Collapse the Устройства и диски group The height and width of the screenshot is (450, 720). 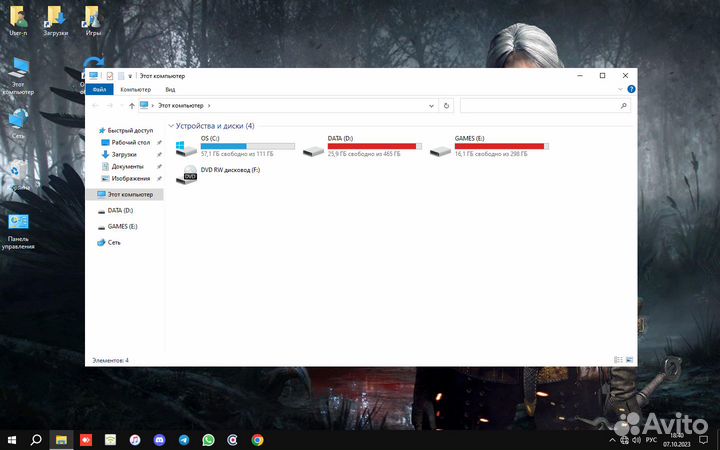point(171,126)
